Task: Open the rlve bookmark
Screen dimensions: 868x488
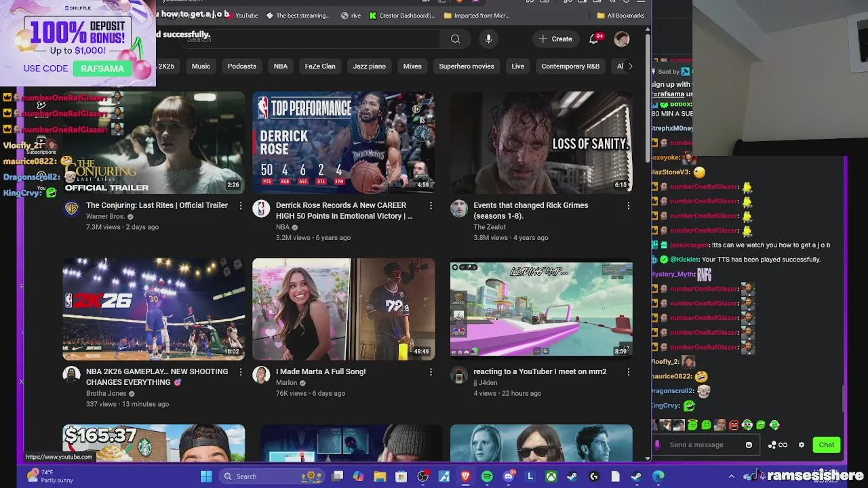Action: pyautogui.click(x=351, y=16)
